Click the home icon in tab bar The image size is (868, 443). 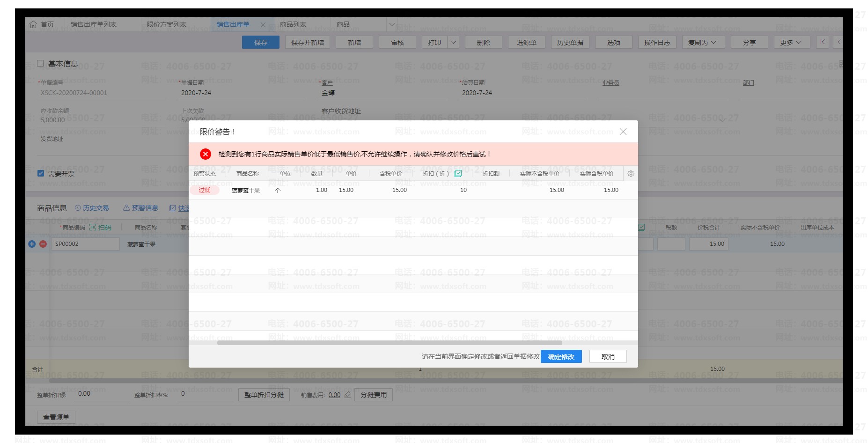click(x=33, y=24)
